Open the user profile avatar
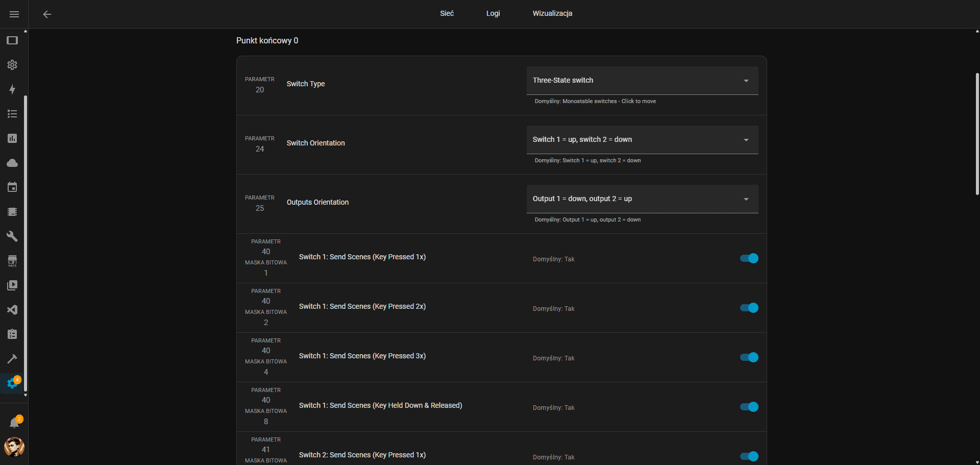The width and height of the screenshot is (980, 465). [14, 447]
